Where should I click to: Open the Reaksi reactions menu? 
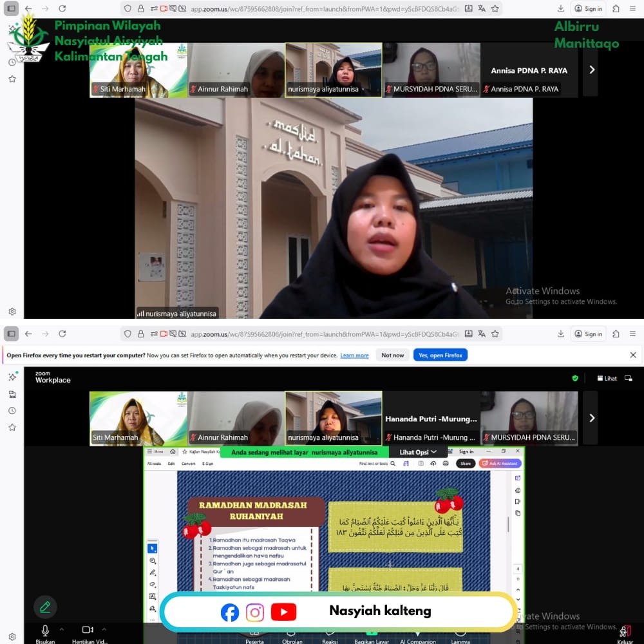(x=330, y=639)
